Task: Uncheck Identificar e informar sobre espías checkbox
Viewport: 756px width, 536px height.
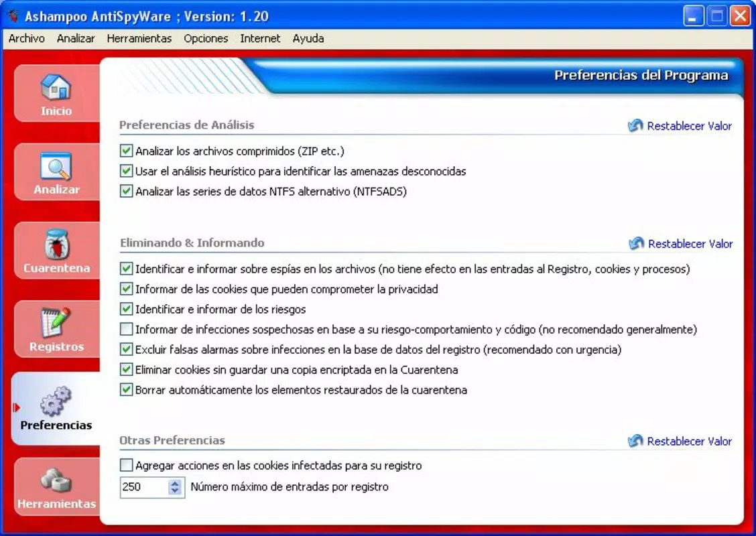Action: pos(126,269)
